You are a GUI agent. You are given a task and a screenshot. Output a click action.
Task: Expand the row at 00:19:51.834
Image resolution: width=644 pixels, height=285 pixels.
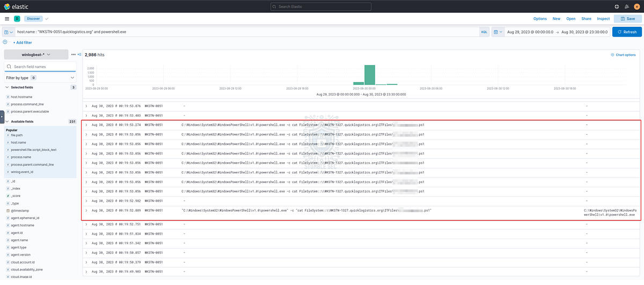(x=87, y=233)
